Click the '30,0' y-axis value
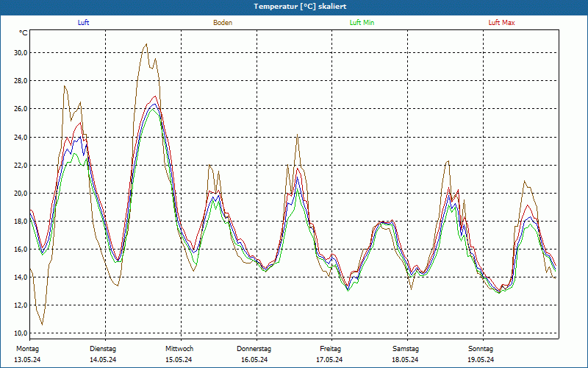Screen dimensions: 588x368 point(21,52)
